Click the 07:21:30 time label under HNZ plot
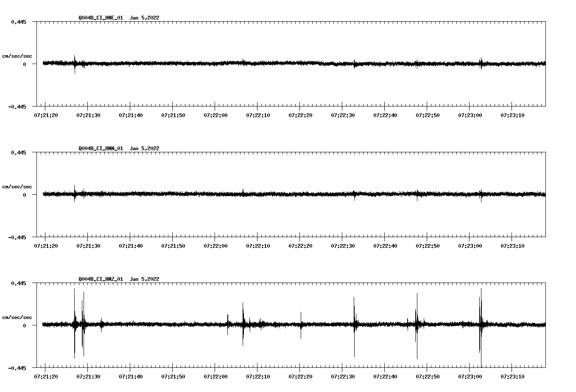This screenshot has width=576, height=392. pos(88,377)
